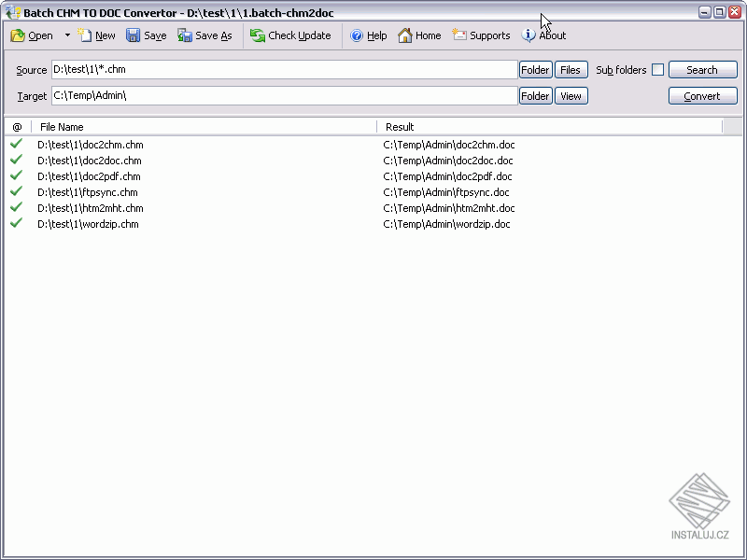Click inside the Target path field
Screen dimensions: 747x560
(x=280, y=95)
